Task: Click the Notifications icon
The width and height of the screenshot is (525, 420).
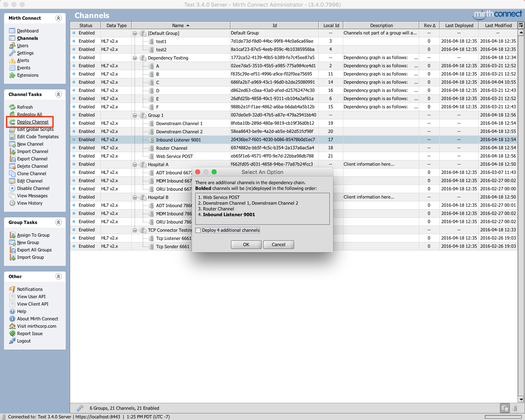Action: [x=12, y=289]
